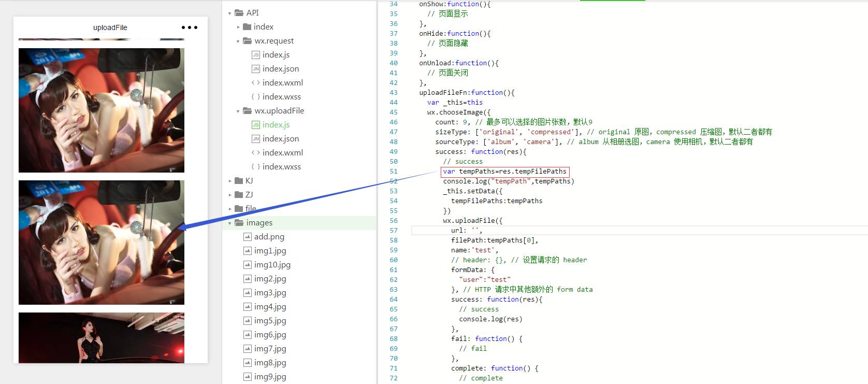868x384 pixels.
Task: Click JS icon of wx.request index.js
Action: 256,54
